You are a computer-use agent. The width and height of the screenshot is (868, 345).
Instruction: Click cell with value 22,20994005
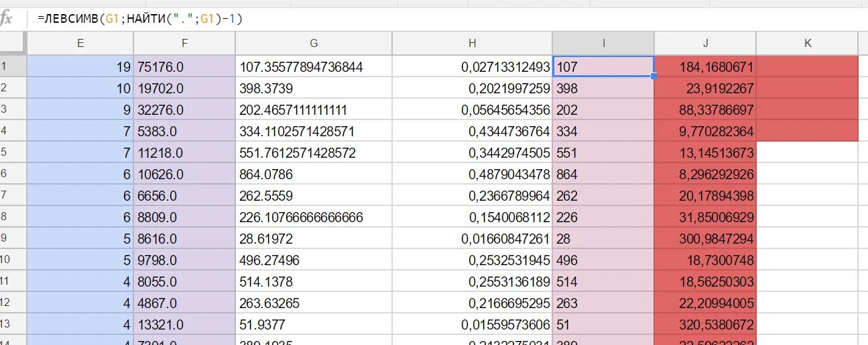[705, 303]
